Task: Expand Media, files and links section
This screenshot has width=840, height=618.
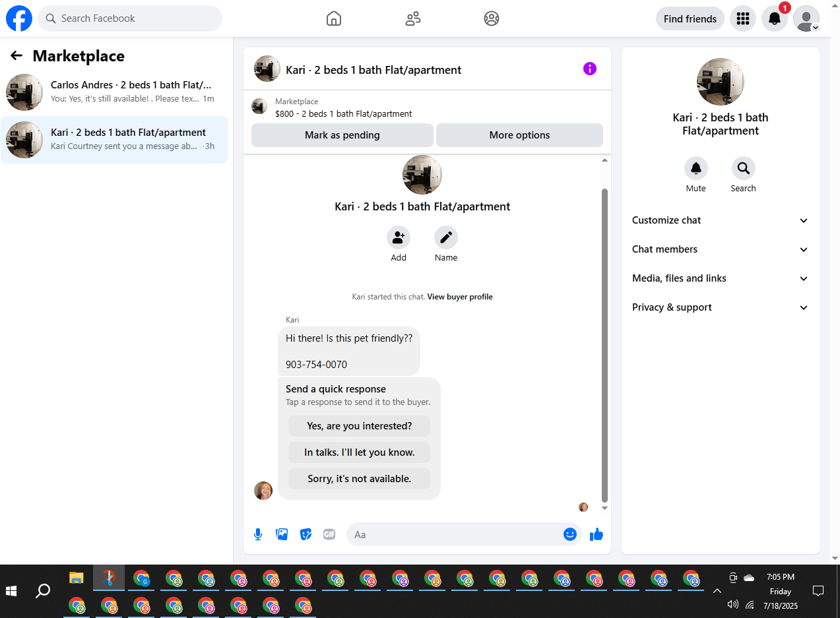Action: pos(721,278)
